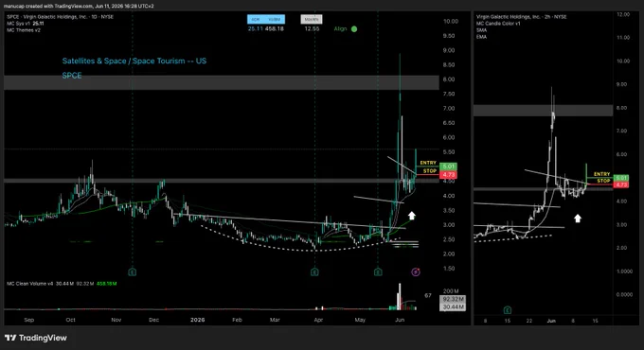
Task: Click the MC Clean Volume v4 legend
Action: click(x=30, y=284)
